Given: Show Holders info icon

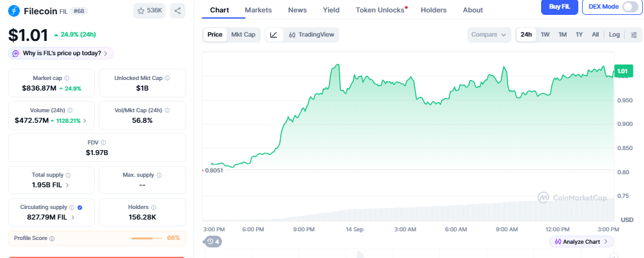Looking at the screenshot, I should [153, 208].
